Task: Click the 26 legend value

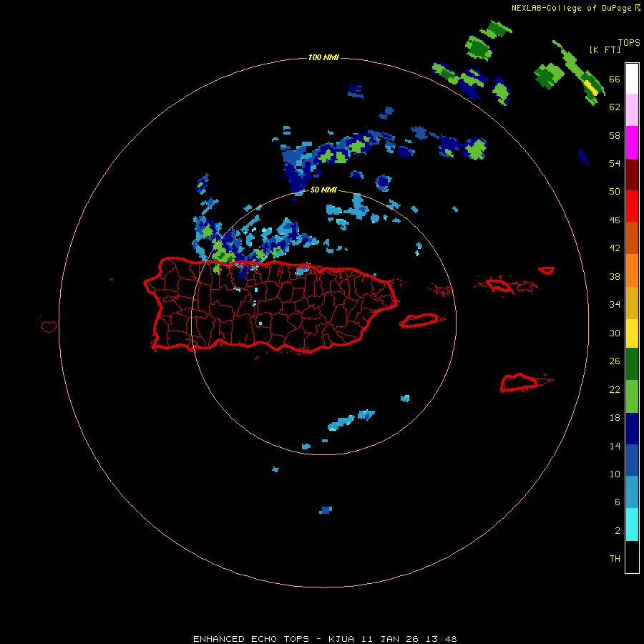Action: 615,361
